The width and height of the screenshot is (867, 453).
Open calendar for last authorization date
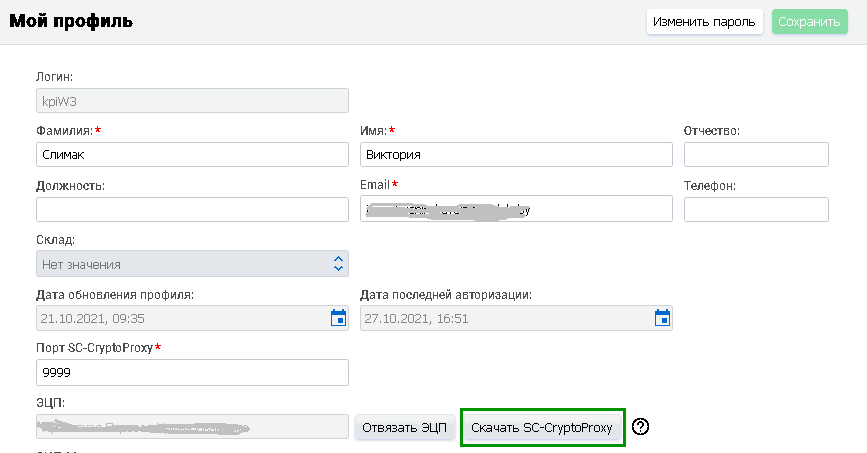coord(661,318)
